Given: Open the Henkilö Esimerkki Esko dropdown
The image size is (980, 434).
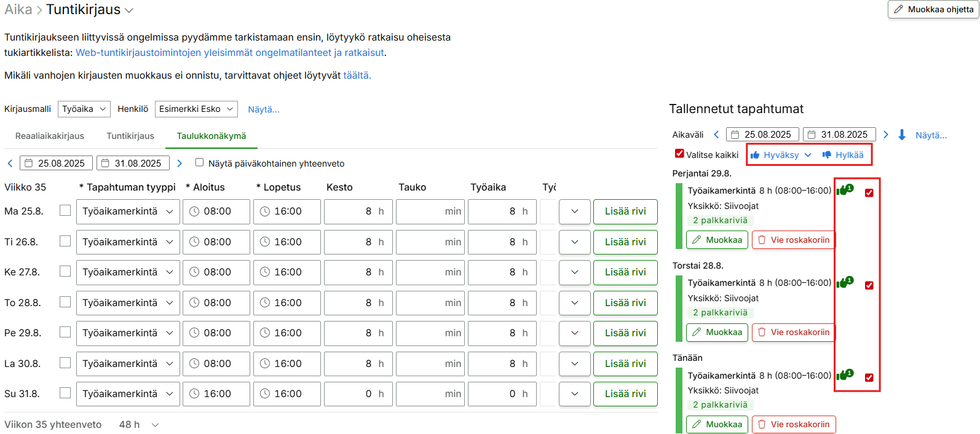Looking at the screenshot, I should [196, 109].
